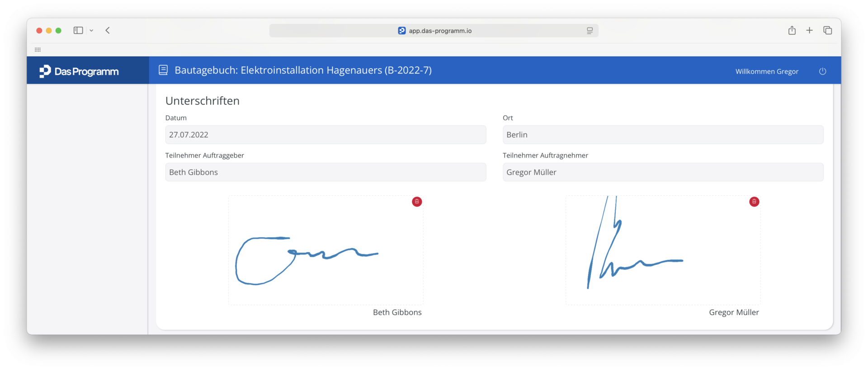Delete Beth Gibbons' signature with trash icon

417,201
